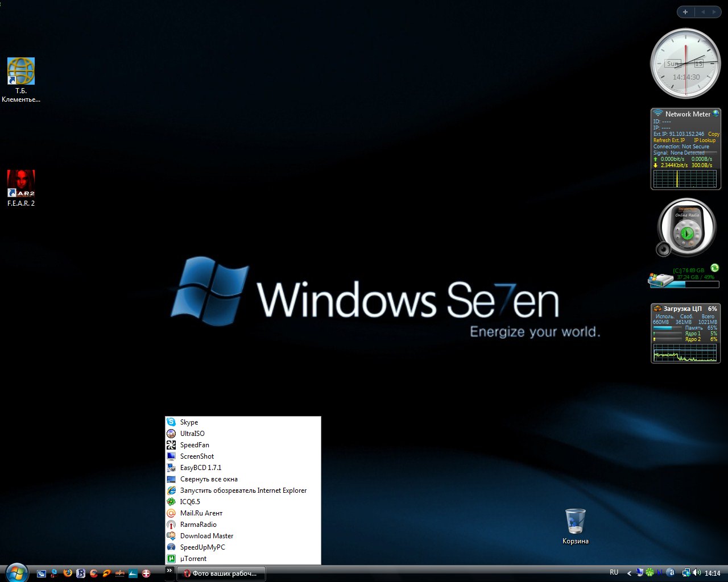Click the globe icon in Network Meter
The image size is (728, 582).
click(x=715, y=114)
